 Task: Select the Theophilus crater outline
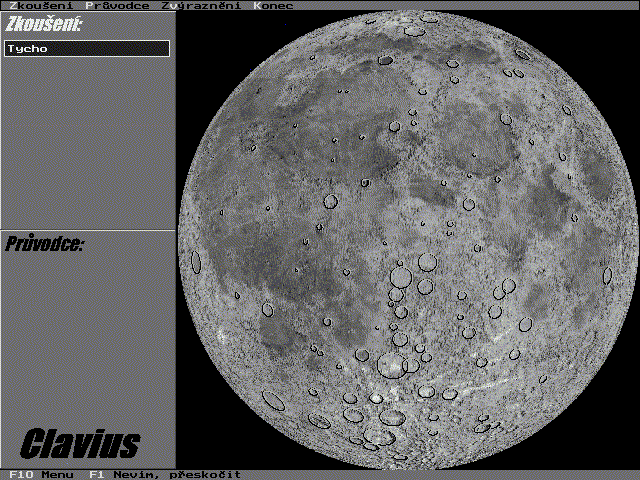pos(509,286)
